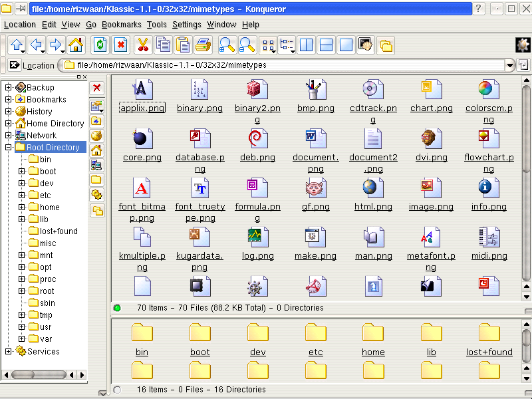
Task: Open the Settings menu
Action: [187, 25]
